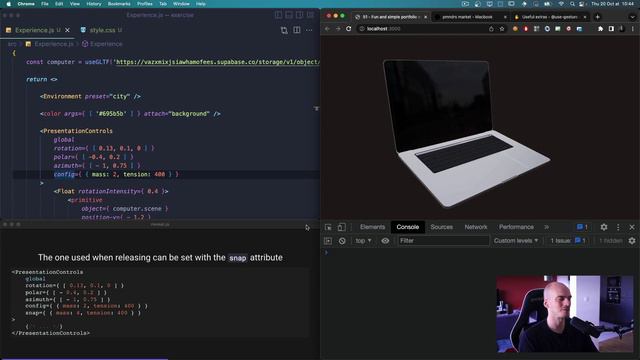This screenshot has width=640, height=360.
Task: Go back in Chrome
Action: [327, 29]
